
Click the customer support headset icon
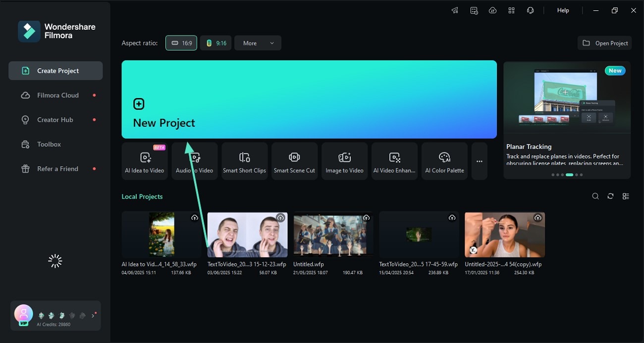click(530, 10)
